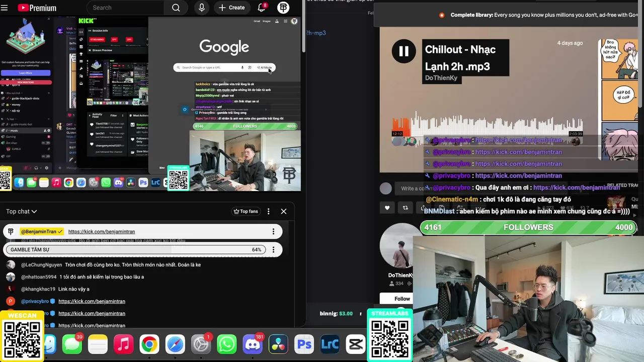Open the YouTube account avatar menu
644x362 pixels.
[x=283, y=8]
